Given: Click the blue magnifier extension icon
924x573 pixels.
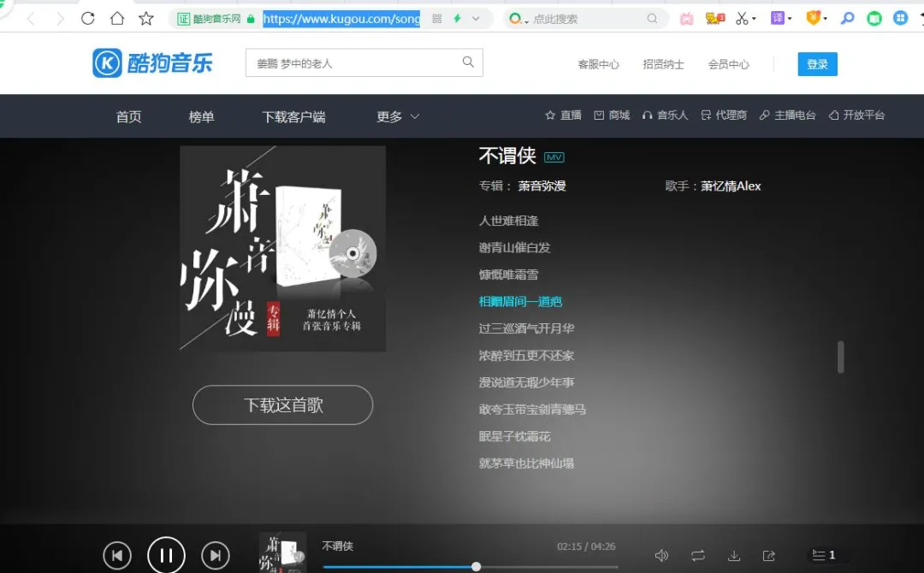Looking at the screenshot, I should 847,19.
